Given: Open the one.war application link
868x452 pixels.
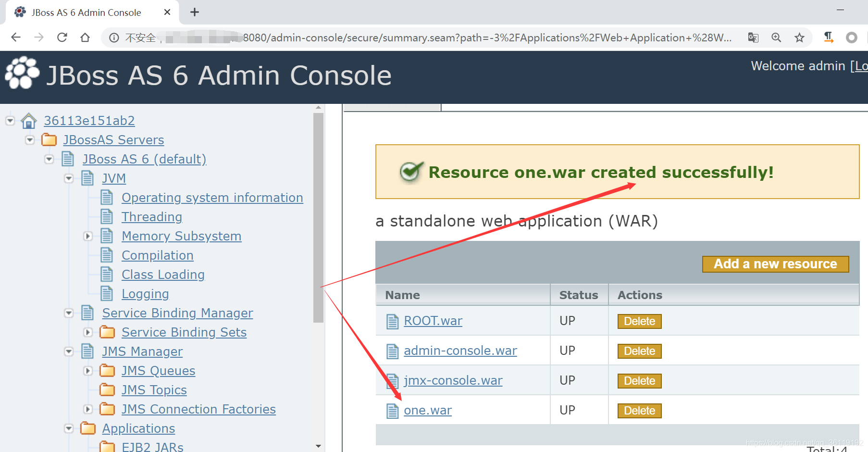Looking at the screenshot, I should pos(428,410).
